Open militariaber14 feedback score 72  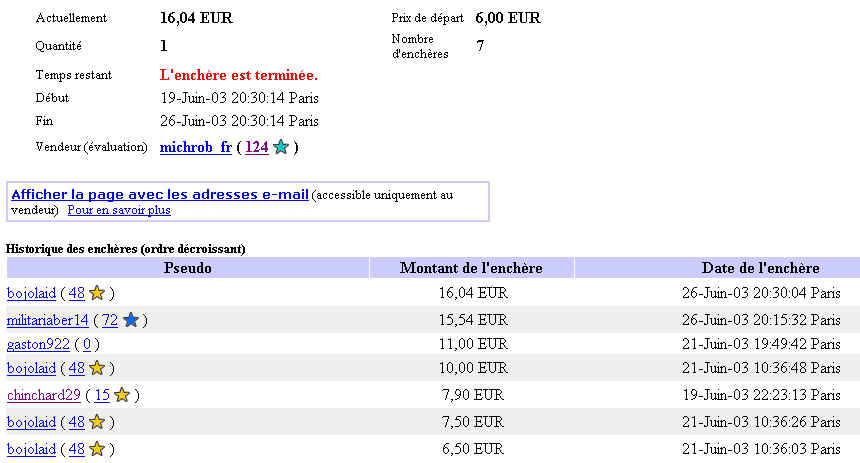110,320
